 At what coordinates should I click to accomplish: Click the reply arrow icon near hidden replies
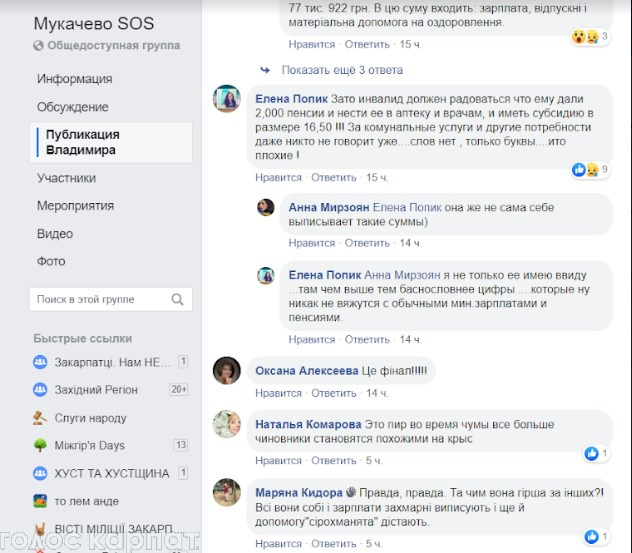(265, 70)
